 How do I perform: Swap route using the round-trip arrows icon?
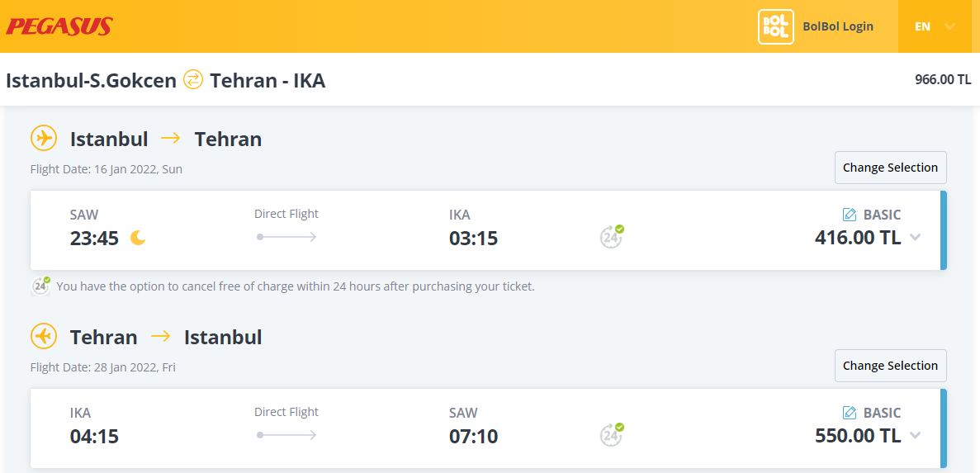tap(193, 80)
